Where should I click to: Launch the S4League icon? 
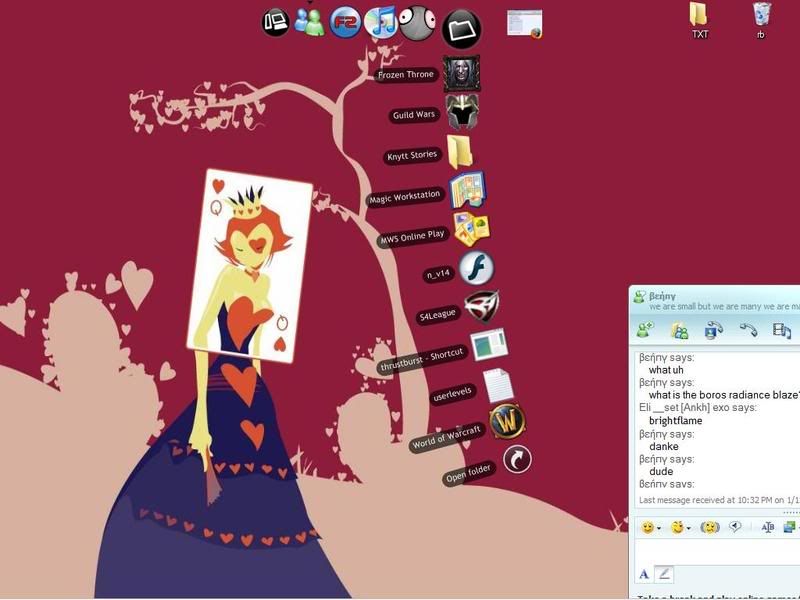coord(482,306)
